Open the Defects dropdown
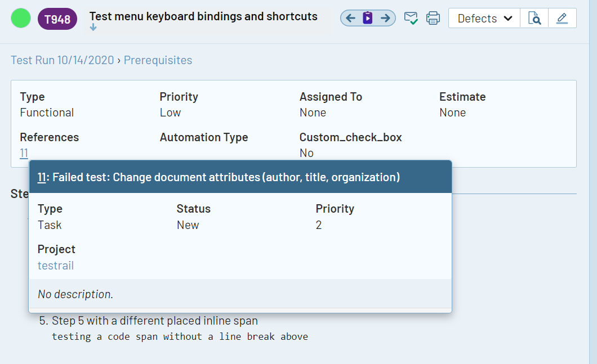Screen dimensions: 597x364 point(484,19)
